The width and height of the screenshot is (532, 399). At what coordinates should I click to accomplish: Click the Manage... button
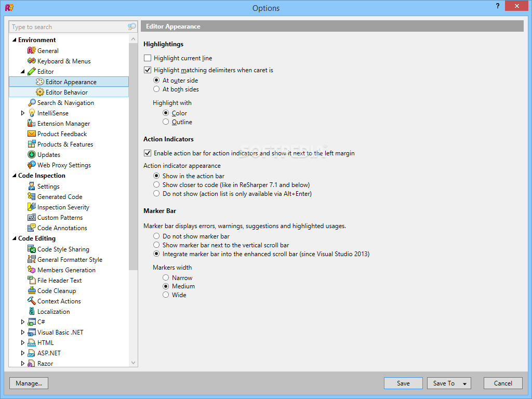[x=29, y=383]
